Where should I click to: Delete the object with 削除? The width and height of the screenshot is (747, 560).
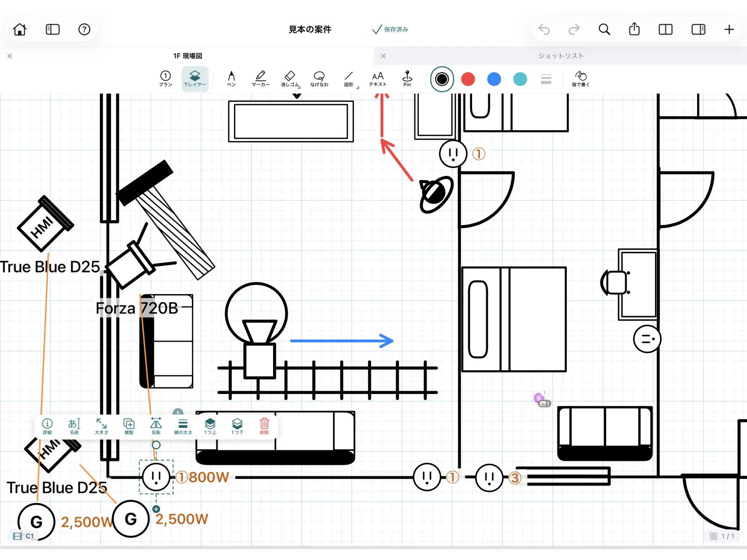tap(264, 426)
